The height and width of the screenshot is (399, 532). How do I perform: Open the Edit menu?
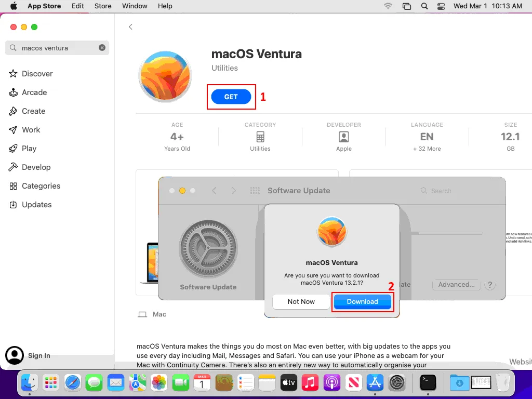coord(78,6)
